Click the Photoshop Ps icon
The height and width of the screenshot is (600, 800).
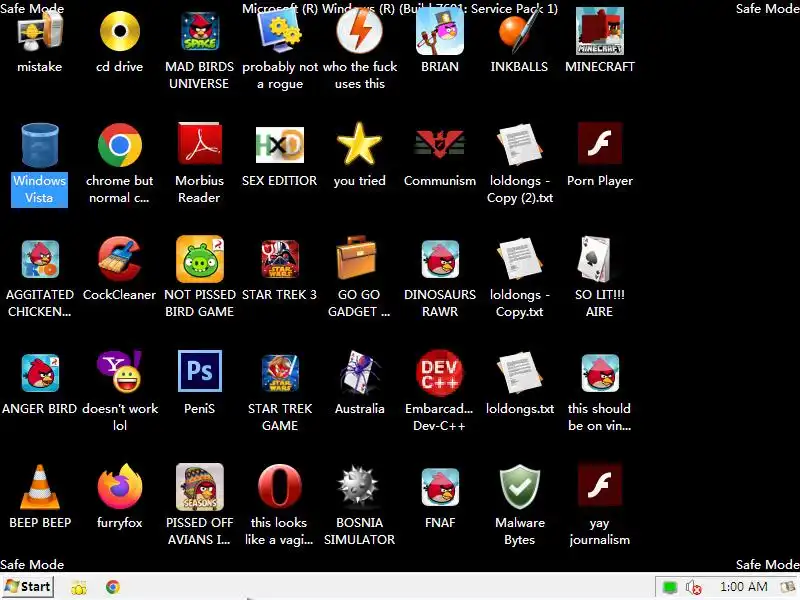pos(199,371)
